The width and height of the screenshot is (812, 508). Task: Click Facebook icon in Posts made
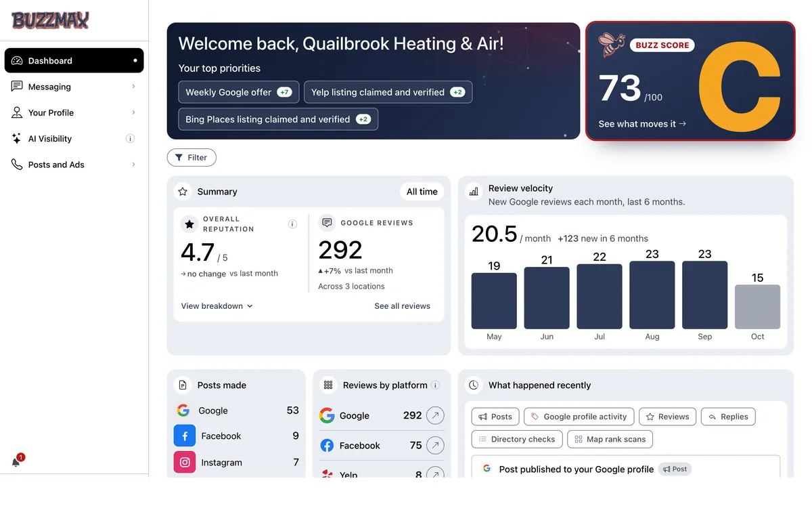click(185, 436)
